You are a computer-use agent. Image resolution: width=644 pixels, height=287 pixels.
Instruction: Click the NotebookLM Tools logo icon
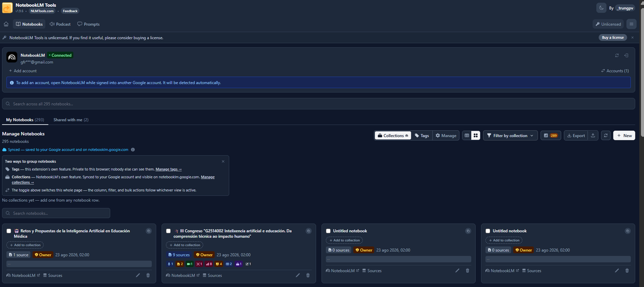pyautogui.click(x=8, y=8)
